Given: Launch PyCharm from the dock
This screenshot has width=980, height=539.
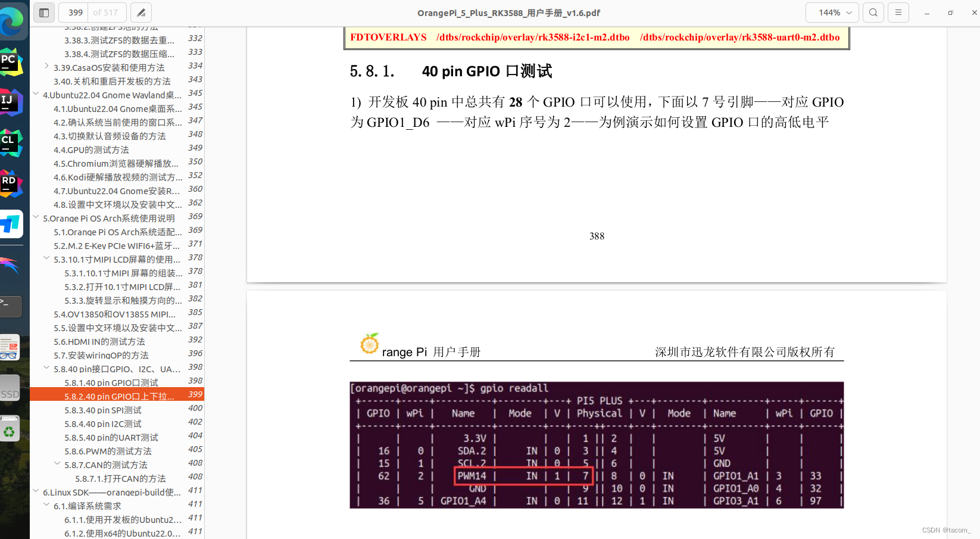Looking at the screenshot, I should tap(11, 63).
